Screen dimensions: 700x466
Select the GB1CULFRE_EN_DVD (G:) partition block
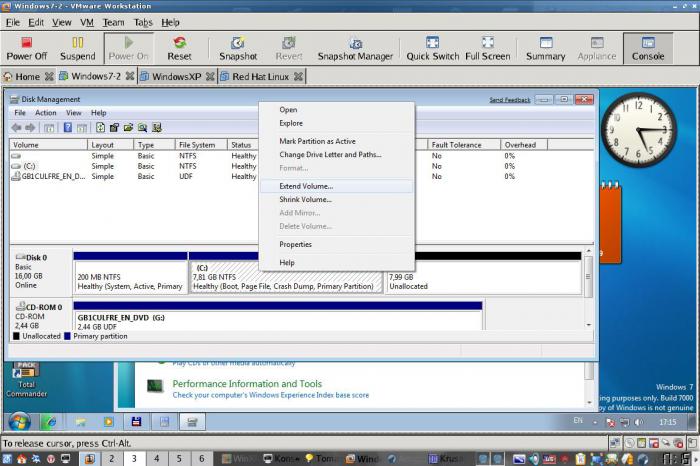278,316
